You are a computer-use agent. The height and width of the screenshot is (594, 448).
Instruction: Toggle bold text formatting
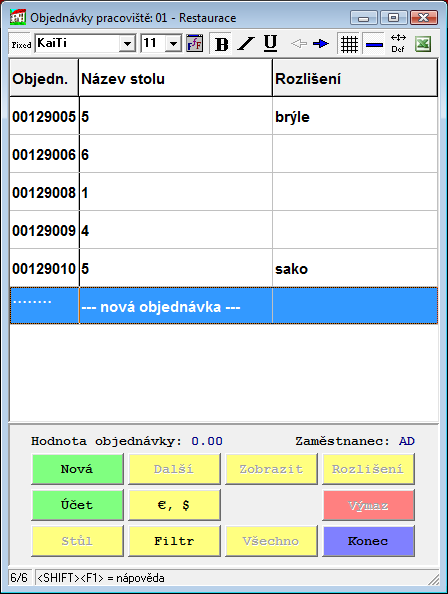221,44
